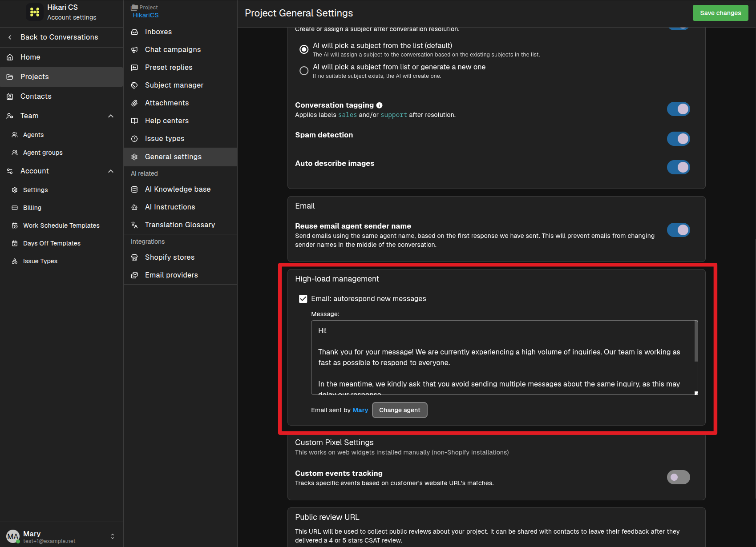The width and height of the screenshot is (756, 547).
Task: Collapse the Account section chevron
Action: tap(111, 171)
